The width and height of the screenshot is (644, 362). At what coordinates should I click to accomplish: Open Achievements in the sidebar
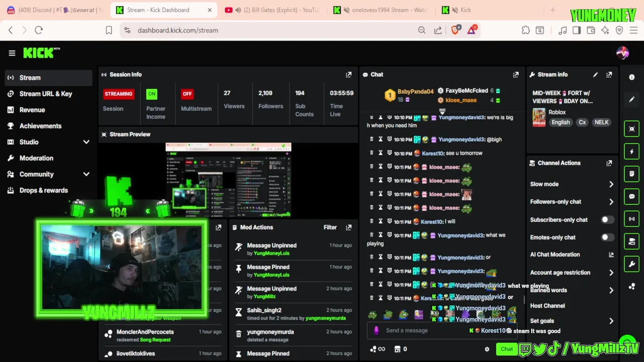[49, 126]
